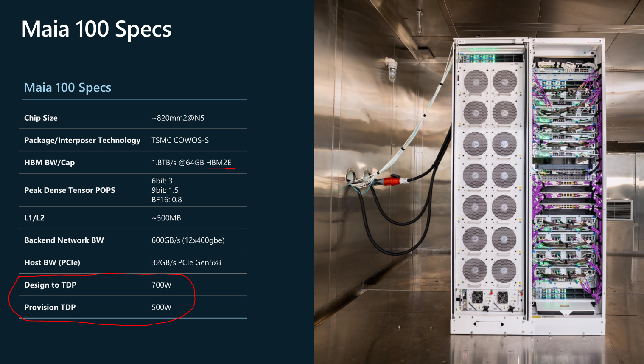Select the '700W' value
The width and height of the screenshot is (644, 364).
click(162, 285)
